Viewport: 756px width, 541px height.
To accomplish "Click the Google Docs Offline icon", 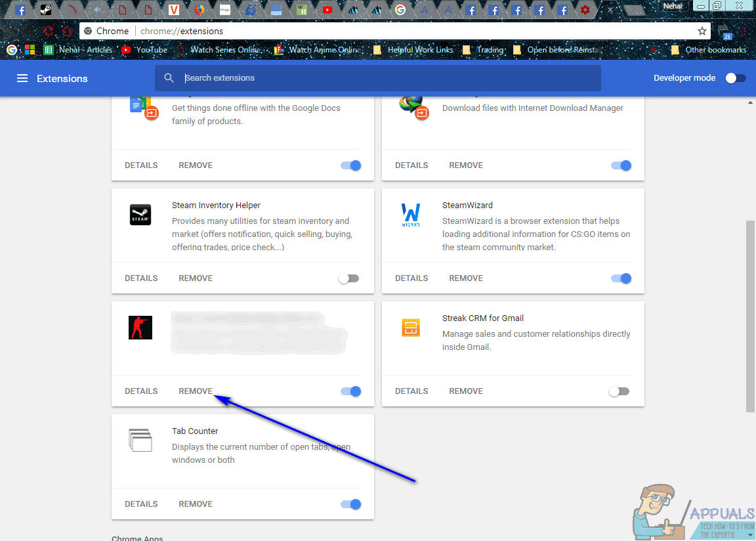I will (144, 108).
